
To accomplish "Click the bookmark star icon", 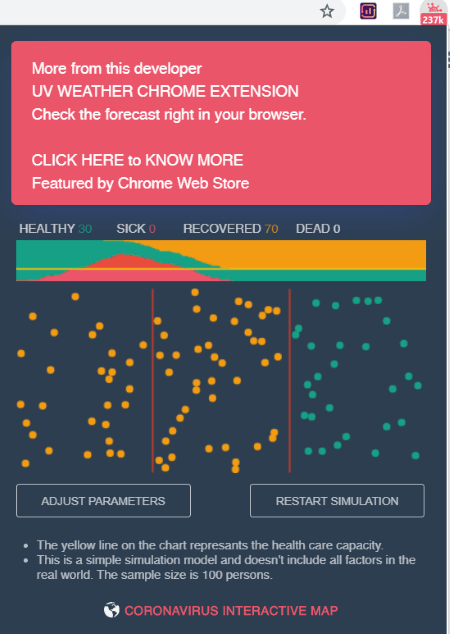I will tap(327, 11).
